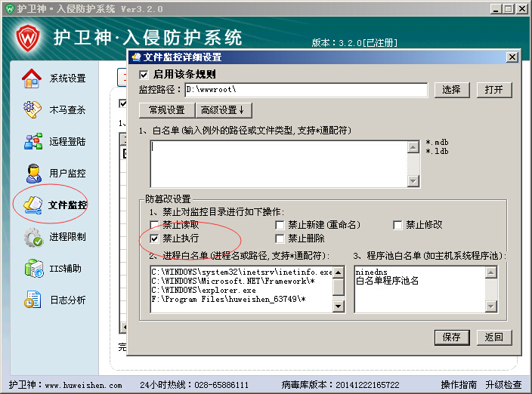The height and width of the screenshot is (394, 532).
Task: Select 日志分析 in the sidebar
Action: 68,300
